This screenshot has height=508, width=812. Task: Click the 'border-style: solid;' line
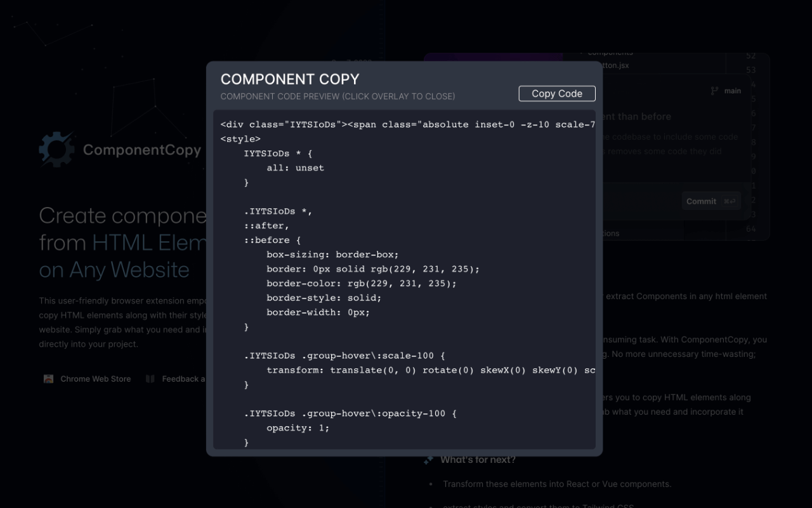coord(324,298)
